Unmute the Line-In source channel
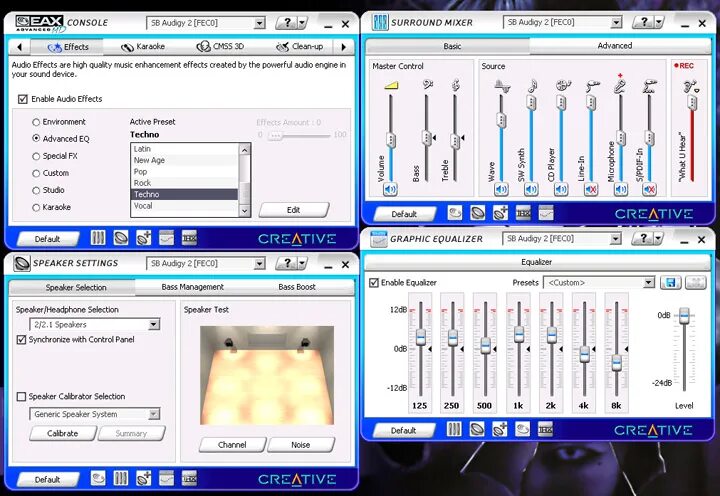 [x=591, y=189]
